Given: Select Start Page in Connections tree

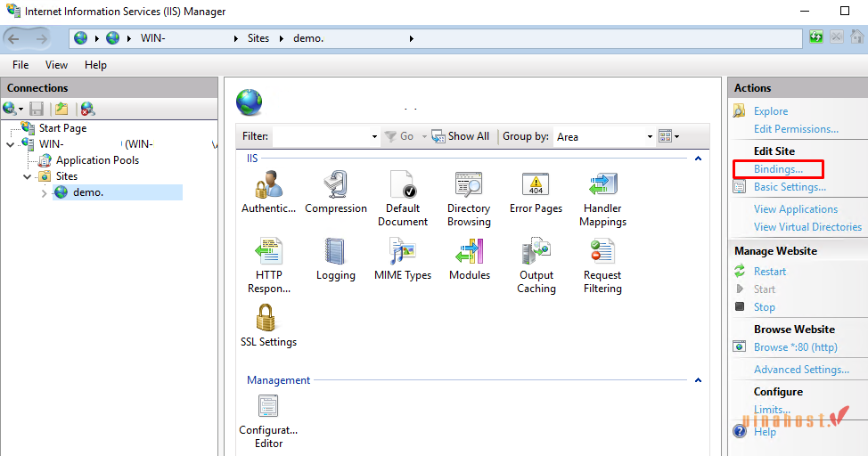Looking at the screenshot, I should (62, 128).
